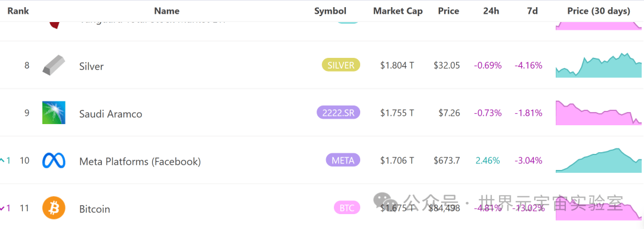Click the Silver bar icon
Image resolution: width=644 pixels, height=229 pixels.
pyautogui.click(x=54, y=65)
